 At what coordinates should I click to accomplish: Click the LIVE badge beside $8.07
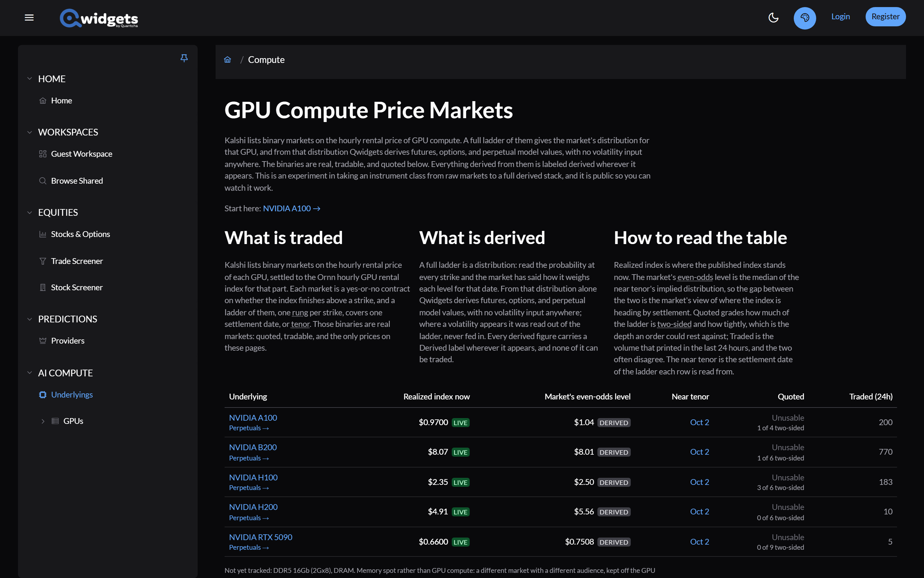coord(460,452)
